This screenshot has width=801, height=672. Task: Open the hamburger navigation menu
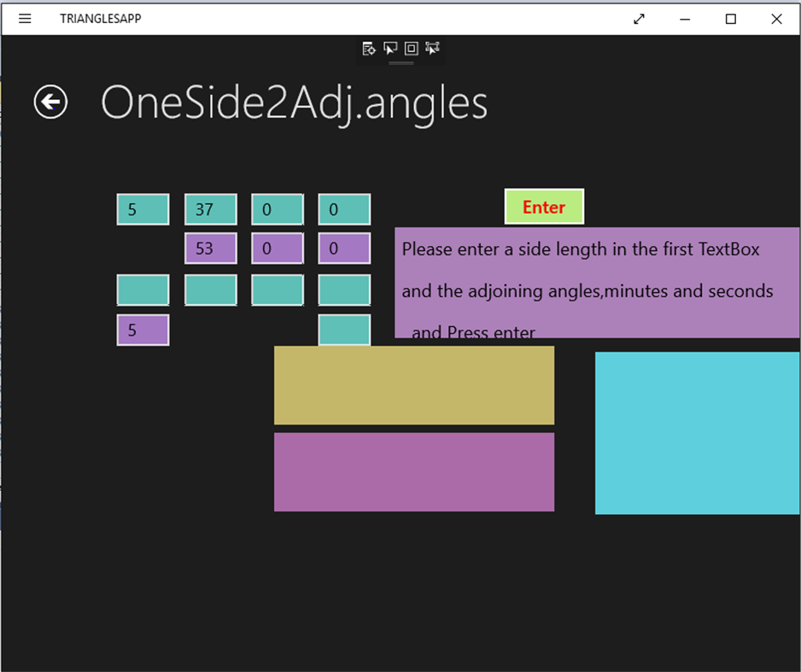point(24,19)
